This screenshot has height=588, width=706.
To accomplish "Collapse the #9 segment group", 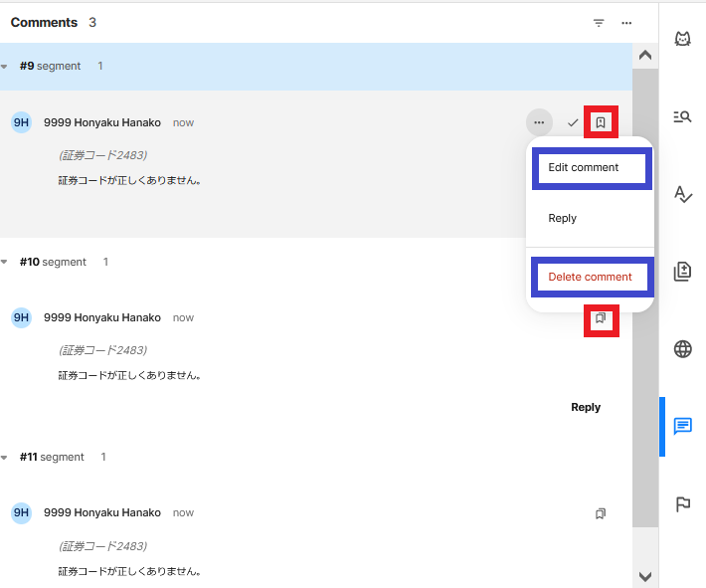I will tap(5, 67).
